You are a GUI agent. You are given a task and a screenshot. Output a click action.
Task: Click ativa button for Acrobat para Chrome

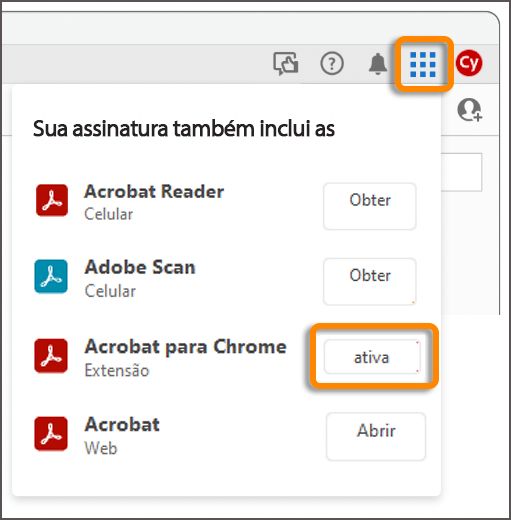pyautogui.click(x=372, y=357)
